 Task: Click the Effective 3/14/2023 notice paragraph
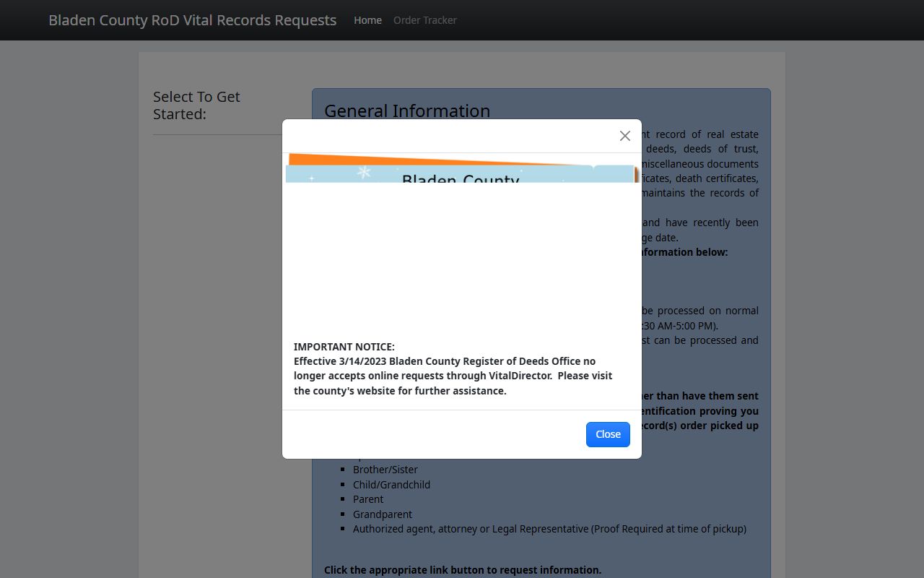coord(453,376)
